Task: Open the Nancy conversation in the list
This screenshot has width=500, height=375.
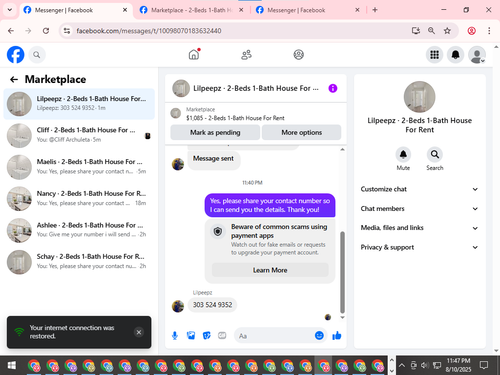Action: coord(79,199)
